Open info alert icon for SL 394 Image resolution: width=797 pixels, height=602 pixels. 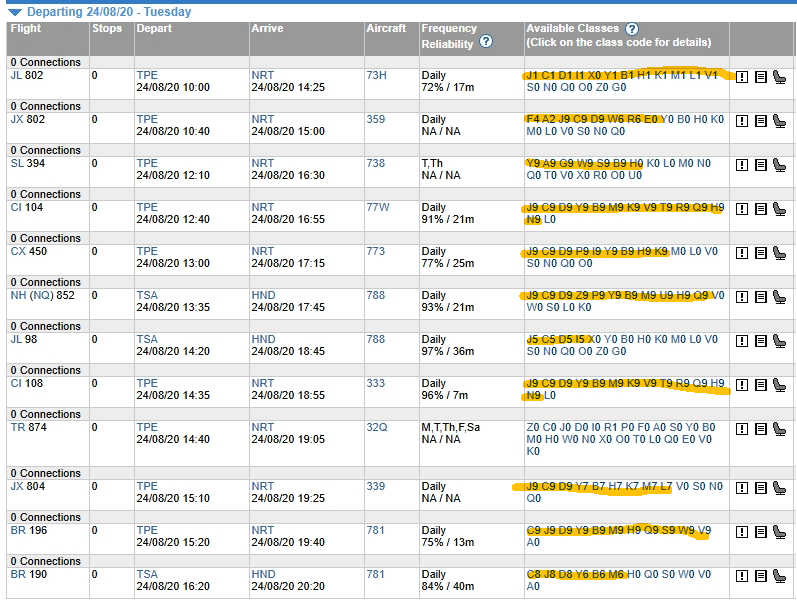[742, 165]
